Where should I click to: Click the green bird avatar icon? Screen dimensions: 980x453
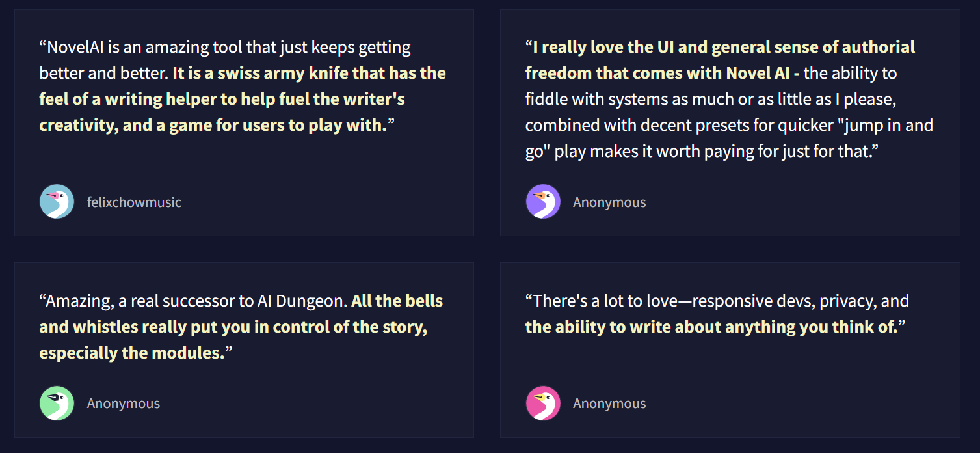click(x=57, y=404)
